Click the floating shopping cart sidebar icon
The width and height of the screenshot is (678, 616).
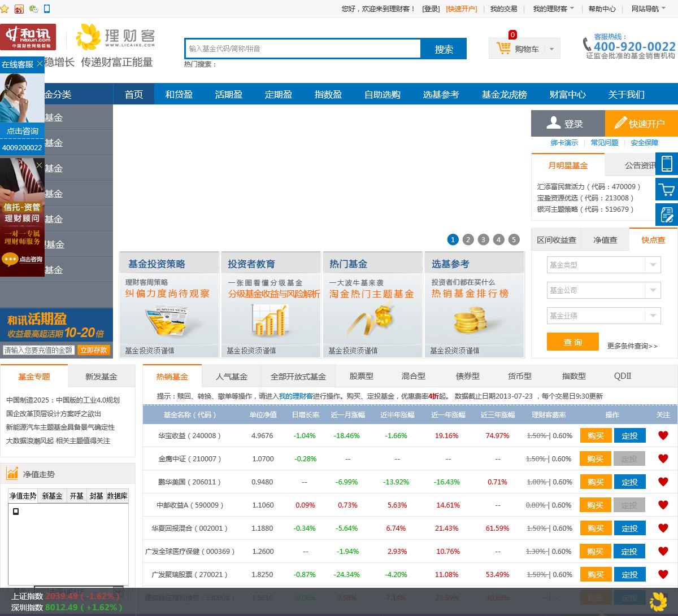[667, 190]
